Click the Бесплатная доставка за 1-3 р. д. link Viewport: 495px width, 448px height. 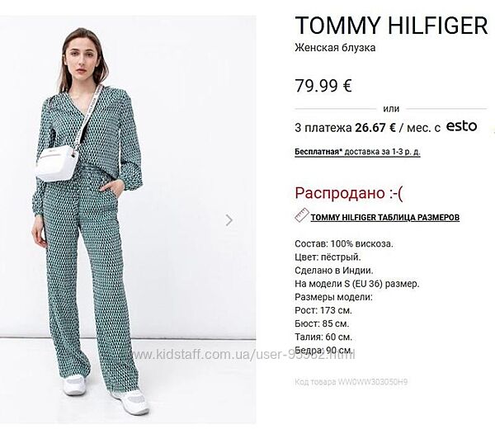[357, 152]
